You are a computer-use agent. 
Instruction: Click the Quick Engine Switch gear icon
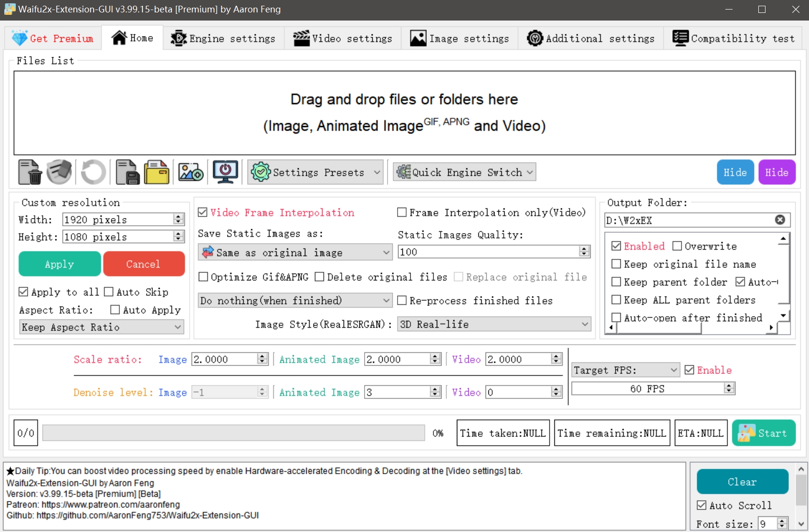tap(404, 172)
